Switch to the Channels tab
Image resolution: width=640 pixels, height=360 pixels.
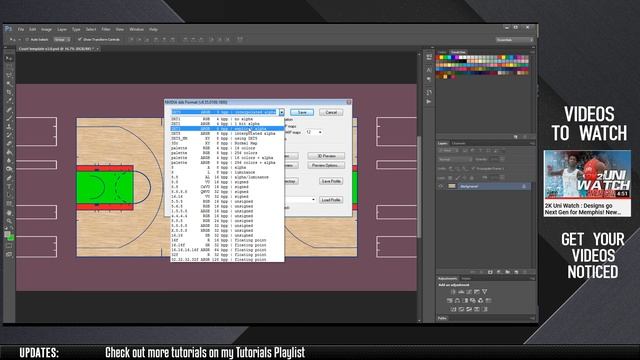(458, 143)
